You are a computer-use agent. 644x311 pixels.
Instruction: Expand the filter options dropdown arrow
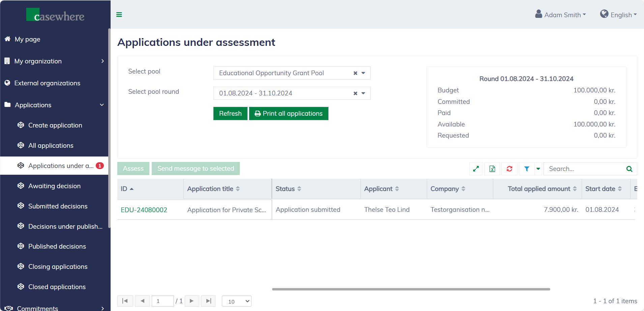tap(538, 169)
